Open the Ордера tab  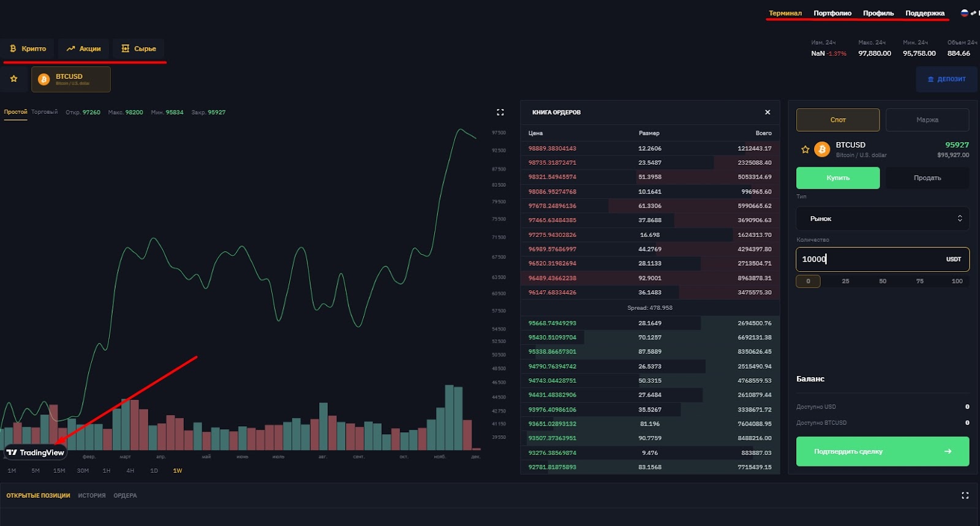point(125,495)
